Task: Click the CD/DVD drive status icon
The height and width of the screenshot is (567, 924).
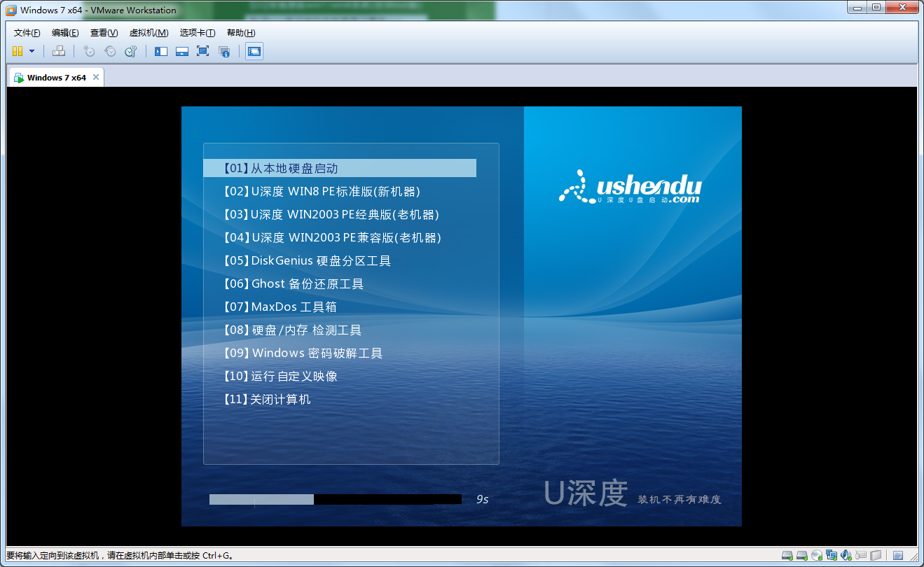Action: [817, 556]
